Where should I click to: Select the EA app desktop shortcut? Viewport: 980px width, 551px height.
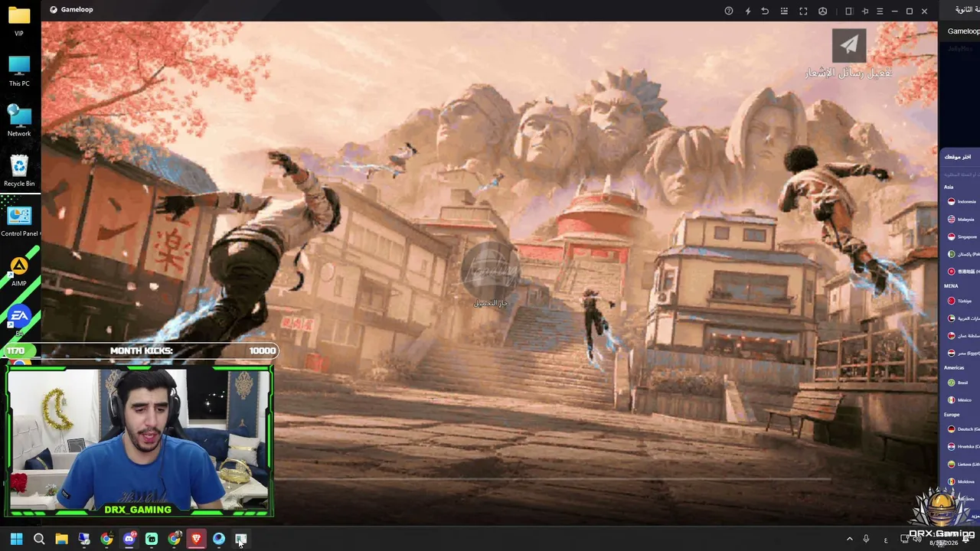pyautogui.click(x=19, y=320)
